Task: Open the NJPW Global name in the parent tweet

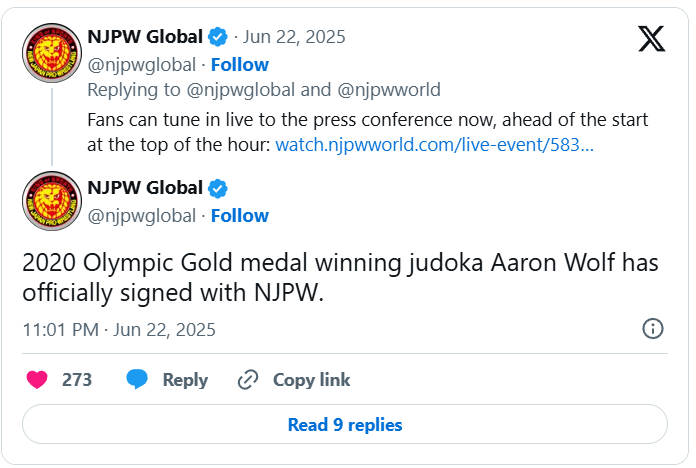Action: pyautogui.click(x=145, y=38)
